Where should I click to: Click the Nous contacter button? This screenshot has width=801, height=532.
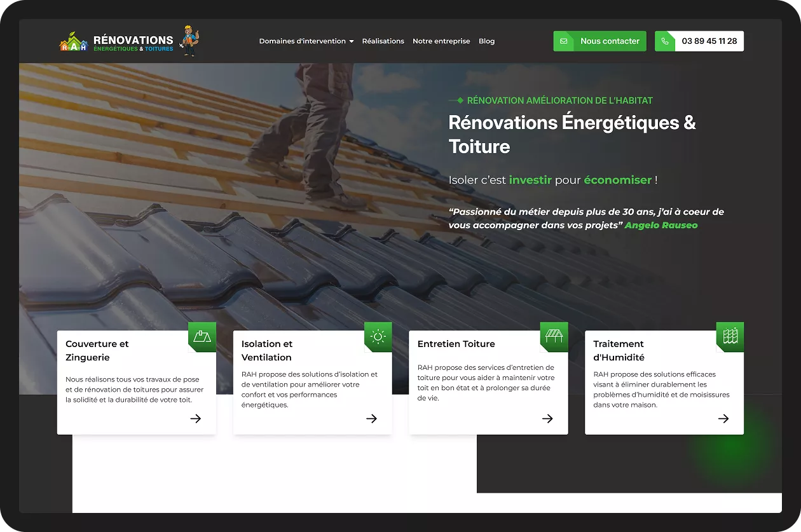coord(600,41)
